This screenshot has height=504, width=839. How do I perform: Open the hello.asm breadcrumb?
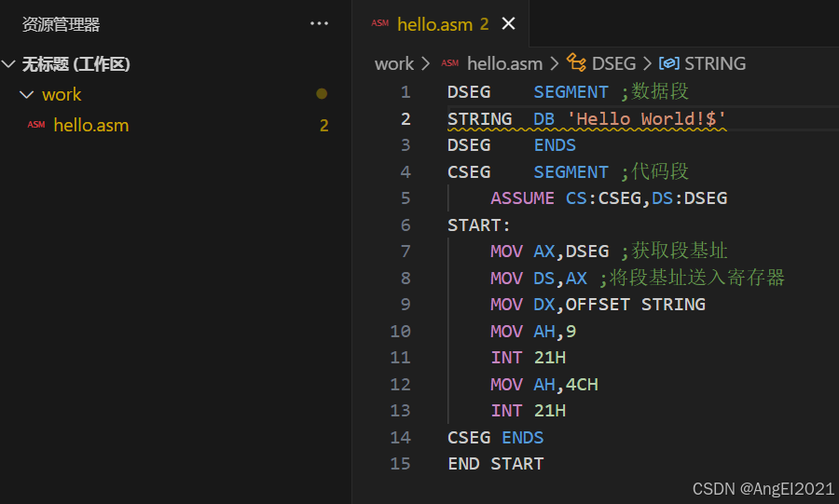pos(504,63)
